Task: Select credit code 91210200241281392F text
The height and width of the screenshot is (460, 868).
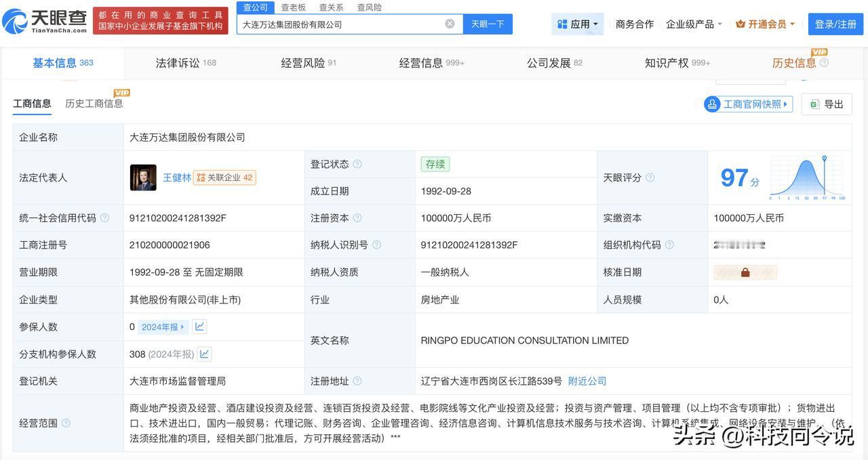Action: pos(178,218)
